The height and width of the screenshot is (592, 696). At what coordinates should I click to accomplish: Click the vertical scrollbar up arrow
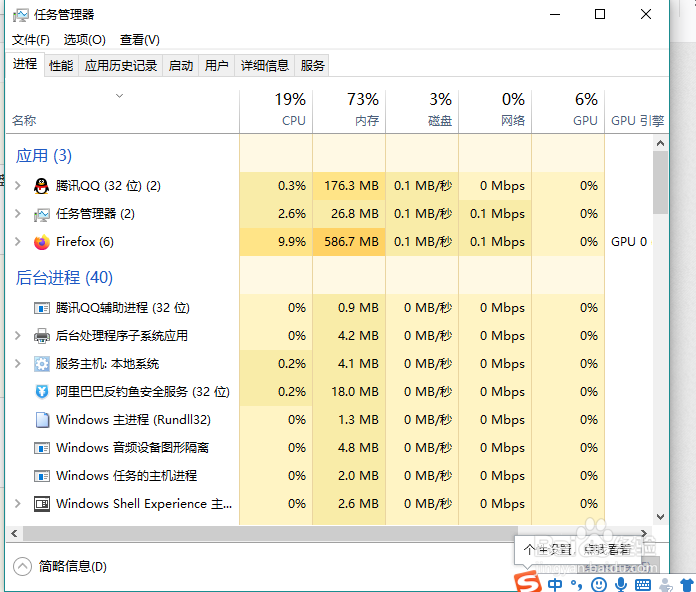[x=660, y=143]
